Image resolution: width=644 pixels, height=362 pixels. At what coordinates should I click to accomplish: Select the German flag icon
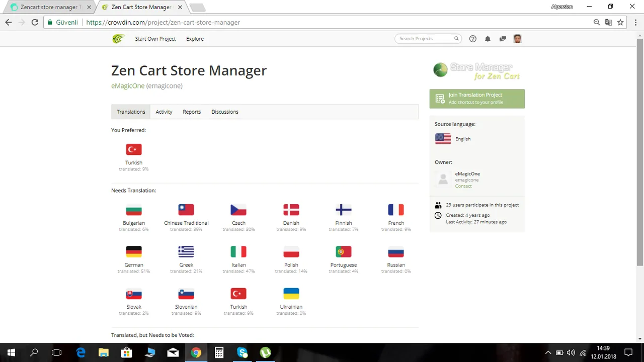click(134, 251)
